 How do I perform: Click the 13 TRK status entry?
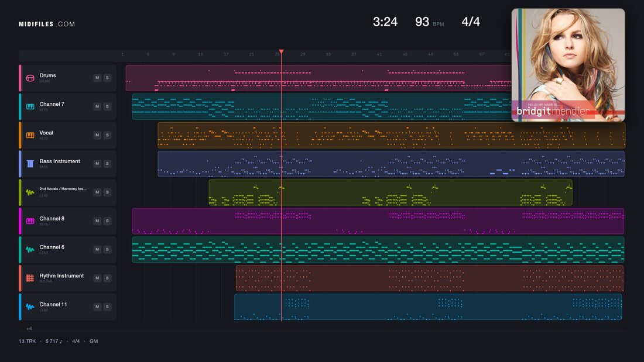(x=27, y=341)
